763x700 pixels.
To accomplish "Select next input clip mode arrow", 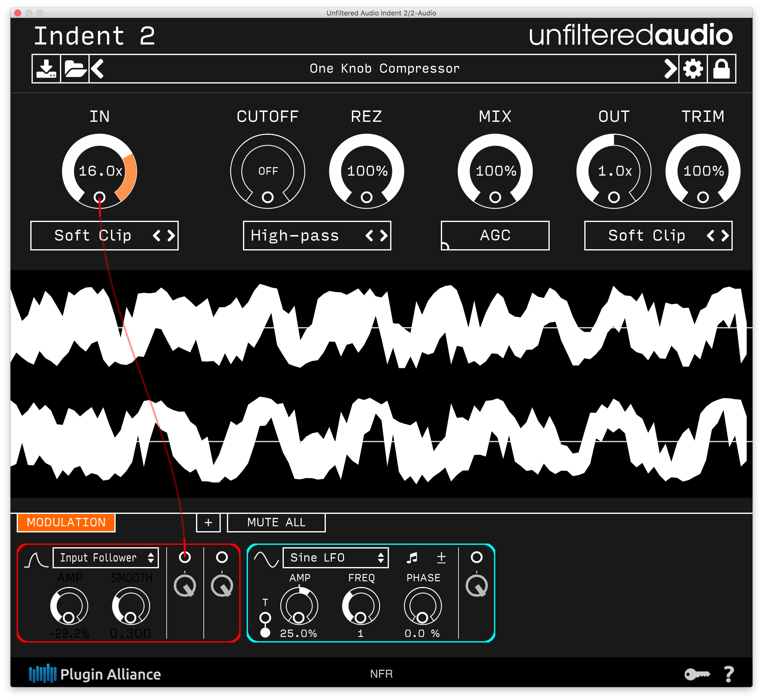I will 171,236.
